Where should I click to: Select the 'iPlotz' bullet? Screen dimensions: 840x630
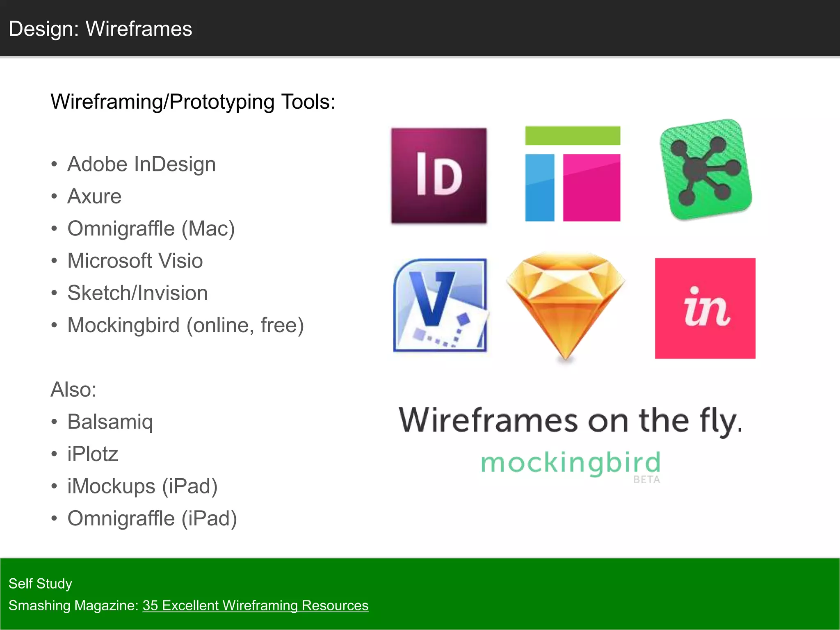pyautogui.click(x=93, y=454)
